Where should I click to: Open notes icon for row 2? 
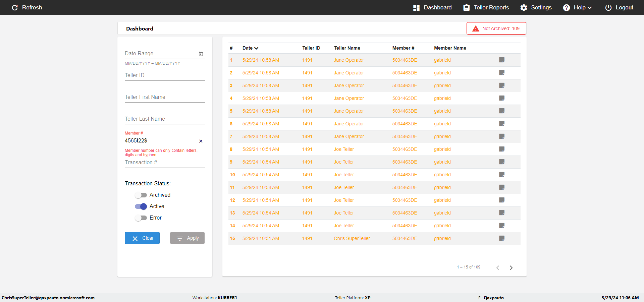point(502,73)
